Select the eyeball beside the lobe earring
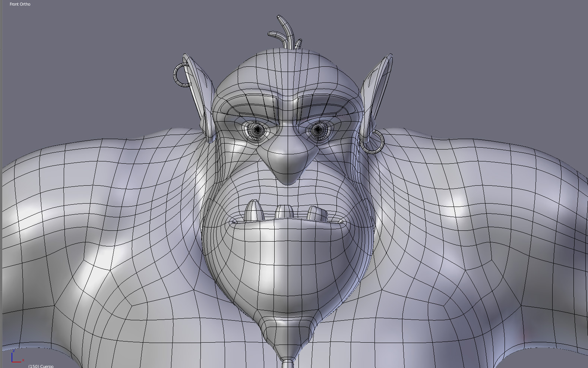588x368 pixels. pyautogui.click(x=319, y=130)
